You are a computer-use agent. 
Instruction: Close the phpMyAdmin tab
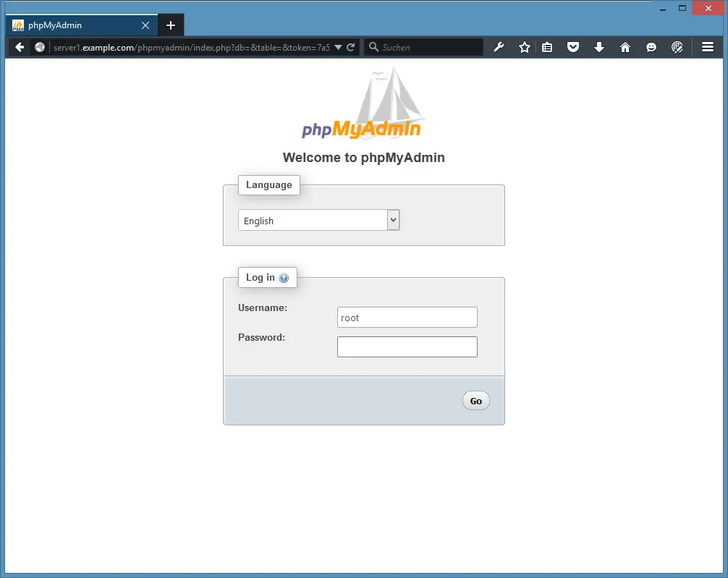pos(145,25)
